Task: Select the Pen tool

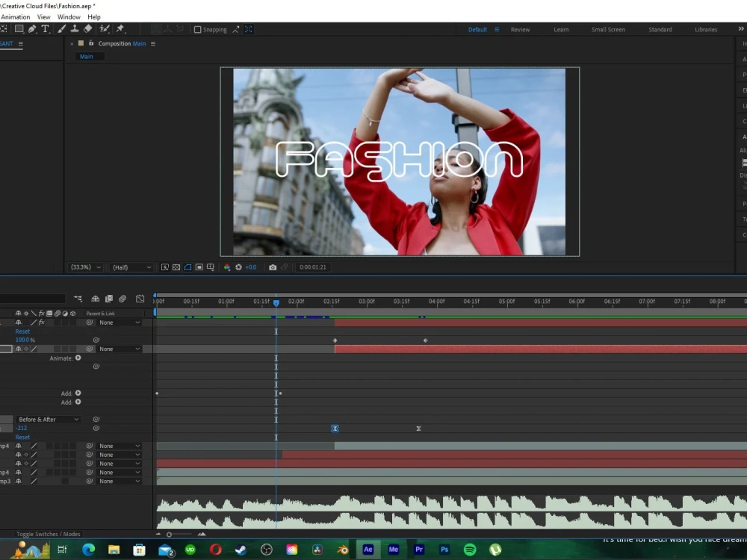Action: tap(32, 29)
